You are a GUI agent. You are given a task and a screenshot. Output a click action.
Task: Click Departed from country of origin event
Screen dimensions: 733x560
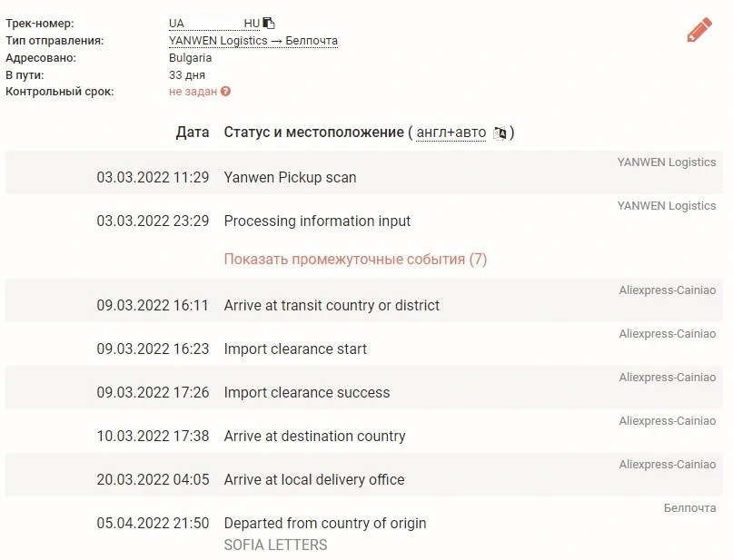(x=325, y=523)
